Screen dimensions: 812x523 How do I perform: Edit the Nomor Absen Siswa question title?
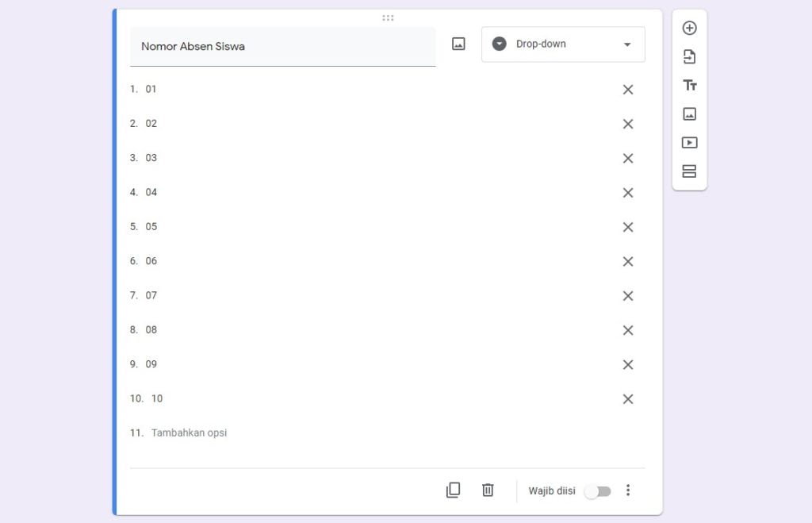(283, 47)
